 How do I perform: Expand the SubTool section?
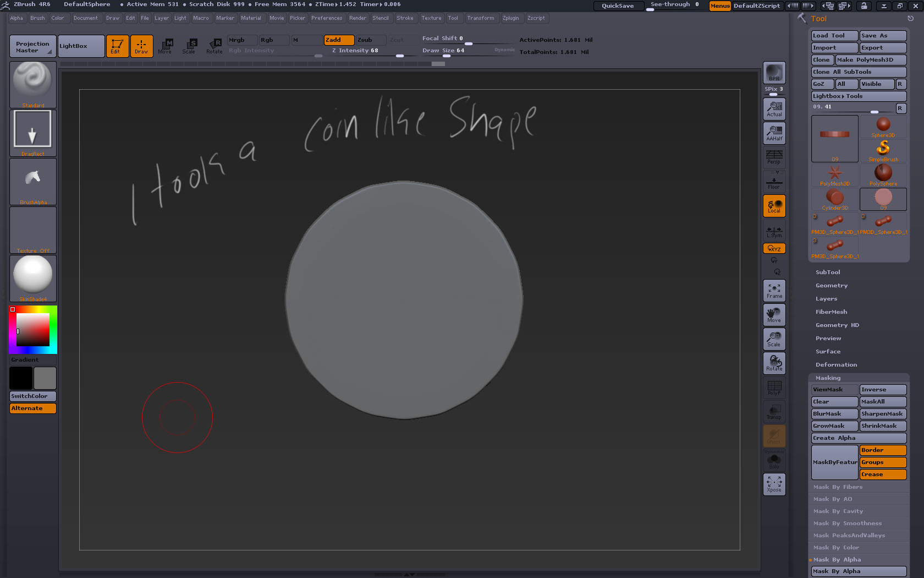coord(828,272)
